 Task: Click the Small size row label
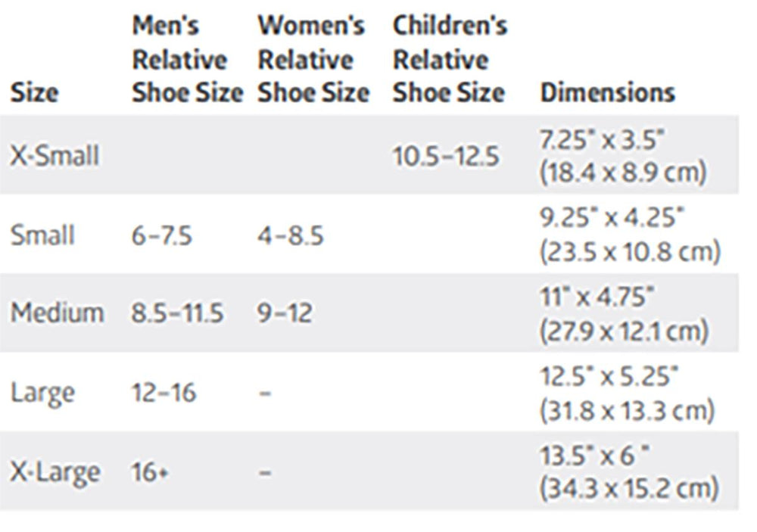coord(42,235)
